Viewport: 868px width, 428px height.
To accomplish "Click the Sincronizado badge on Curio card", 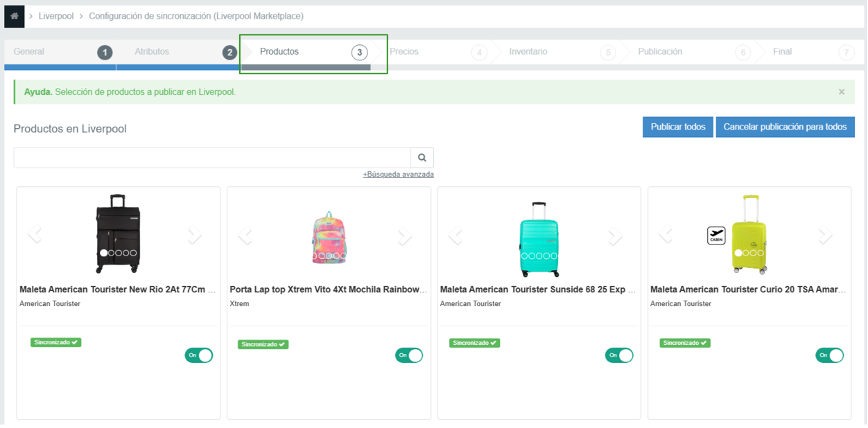I will click(684, 343).
